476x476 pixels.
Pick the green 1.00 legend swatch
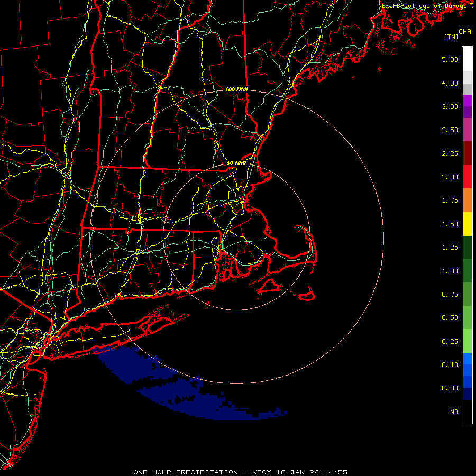coord(467,271)
